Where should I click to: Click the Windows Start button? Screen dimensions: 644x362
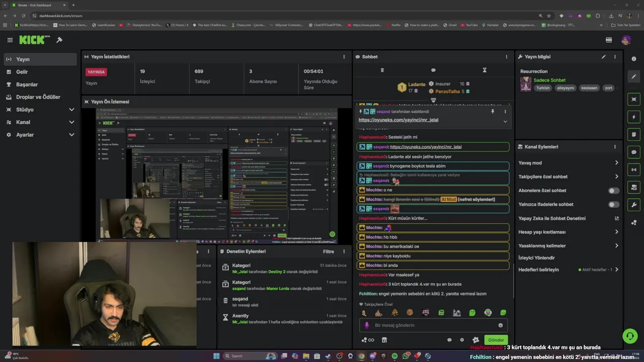(216, 356)
